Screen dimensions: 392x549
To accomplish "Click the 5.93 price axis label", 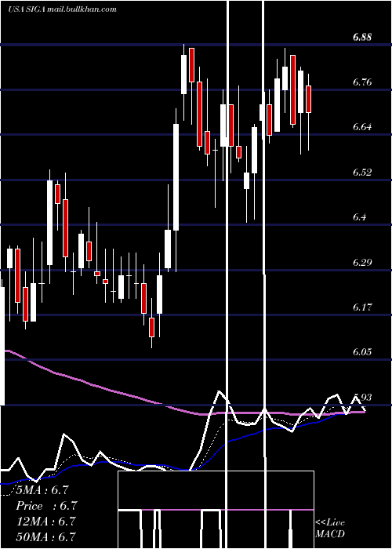I will 362,397.
